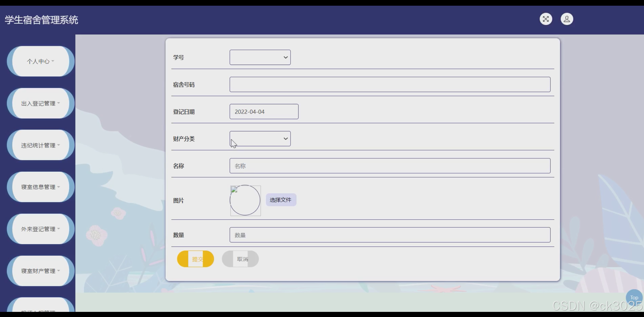
Task: Click the fullscreen toggle icon in header
Action: coord(546,19)
